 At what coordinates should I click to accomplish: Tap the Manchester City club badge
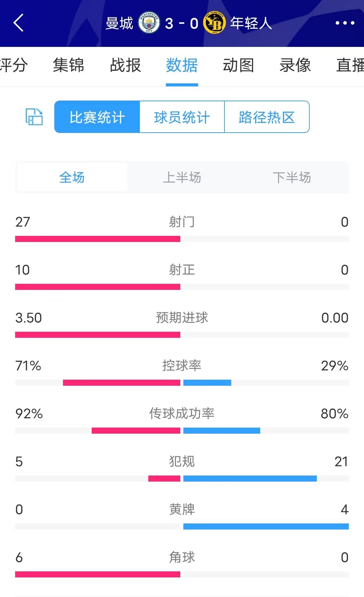[149, 23]
